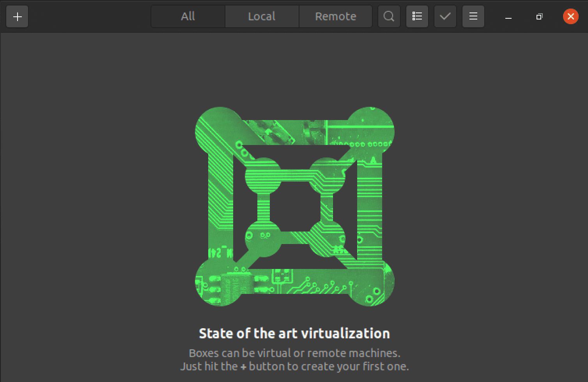Screen dimensions: 588x382
Task: Show the All boxes tab
Action: (x=188, y=16)
